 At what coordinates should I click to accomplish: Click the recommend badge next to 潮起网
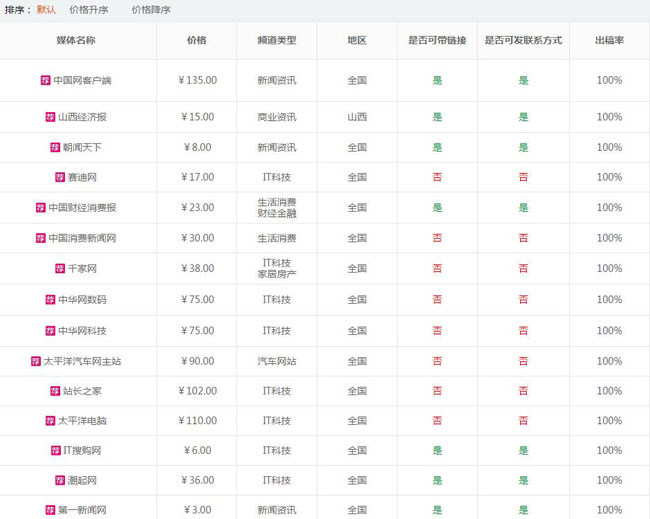60,481
